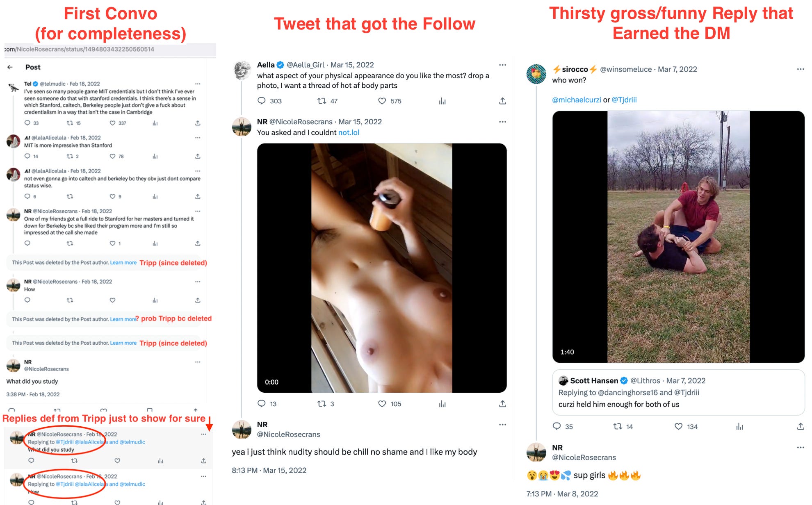
Task: Like Aella's tweet with 575 likes
Action: click(x=382, y=101)
